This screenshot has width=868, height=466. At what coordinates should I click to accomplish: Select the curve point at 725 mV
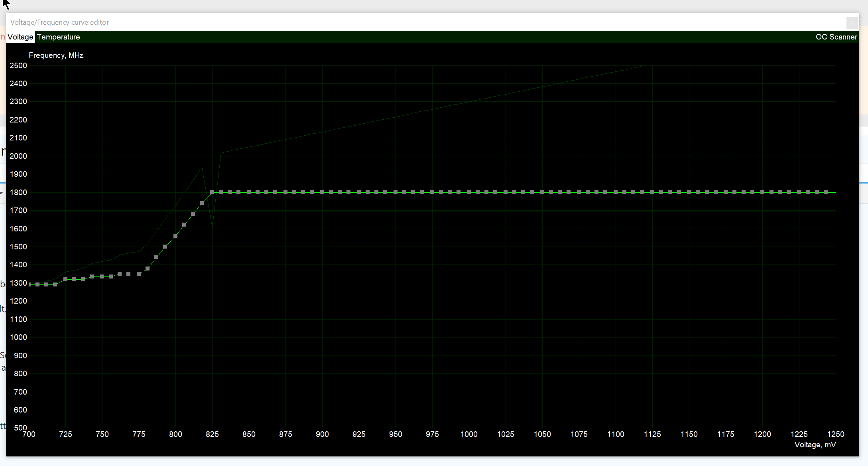point(65,279)
